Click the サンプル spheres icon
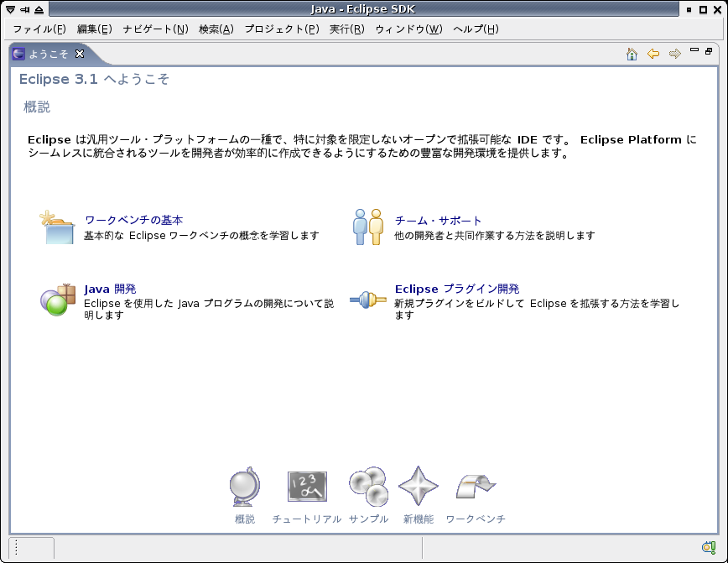The image size is (728, 563). pyautogui.click(x=369, y=487)
